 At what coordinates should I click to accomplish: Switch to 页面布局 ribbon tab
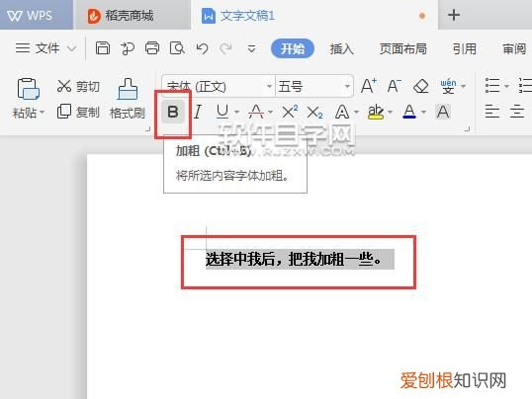[x=402, y=48]
